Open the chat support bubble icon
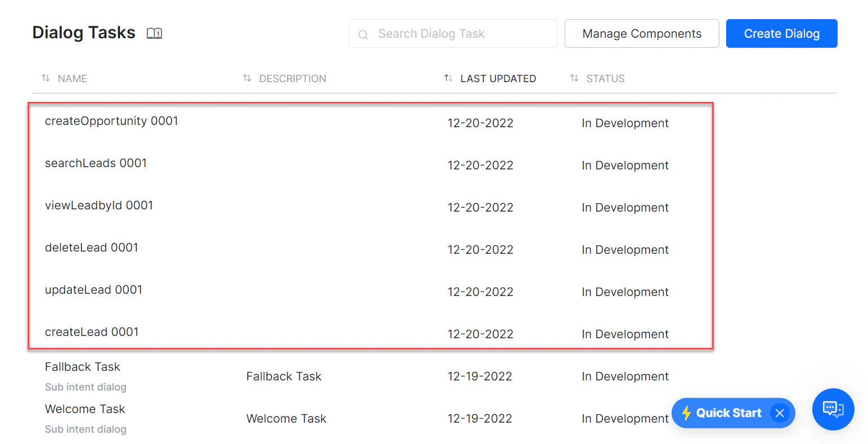This screenshot has height=444, width=868. [833, 409]
